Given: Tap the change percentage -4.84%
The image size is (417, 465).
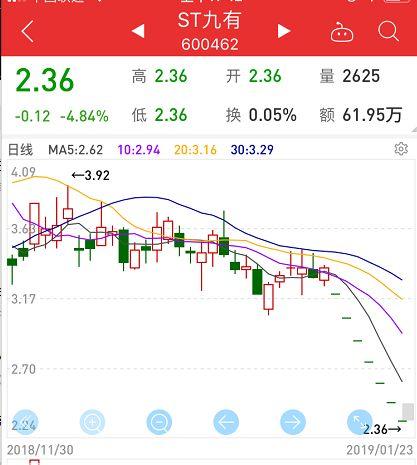Looking at the screenshot, I should [84, 116].
